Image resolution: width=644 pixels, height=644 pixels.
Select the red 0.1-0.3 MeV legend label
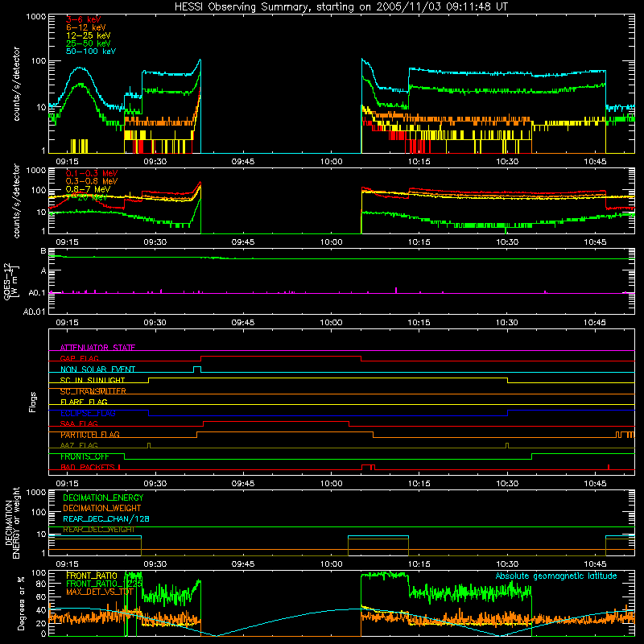92,173
